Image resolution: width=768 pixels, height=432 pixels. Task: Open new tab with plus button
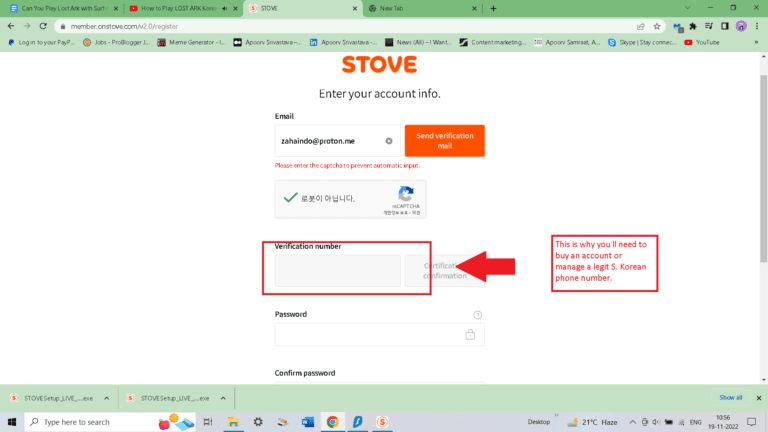tap(493, 8)
